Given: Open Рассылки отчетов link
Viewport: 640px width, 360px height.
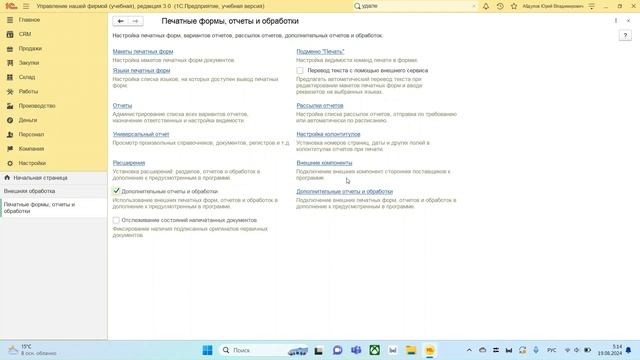Looking at the screenshot, I should point(320,105).
